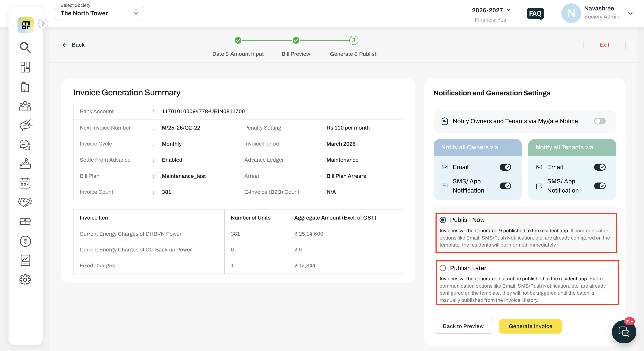The width and height of the screenshot is (644, 351).
Task: Click the Back arrow icon
Action: click(x=65, y=45)
